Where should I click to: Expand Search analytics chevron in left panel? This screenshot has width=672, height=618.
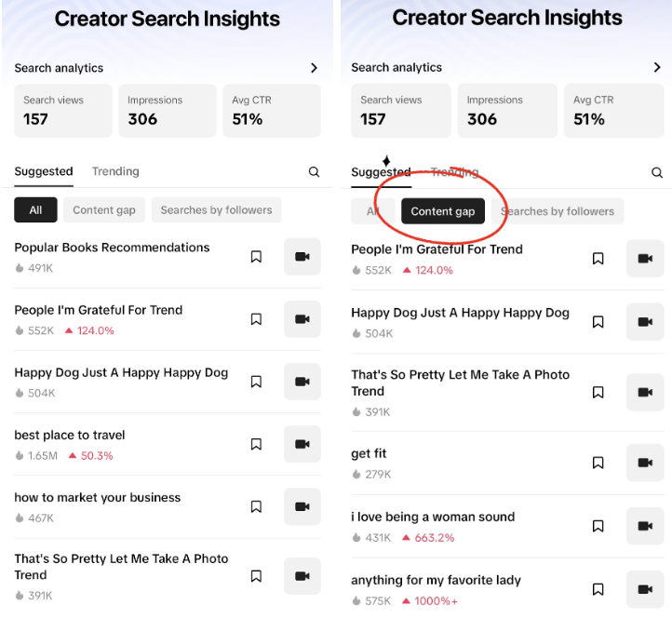click(x=314, y=68)
